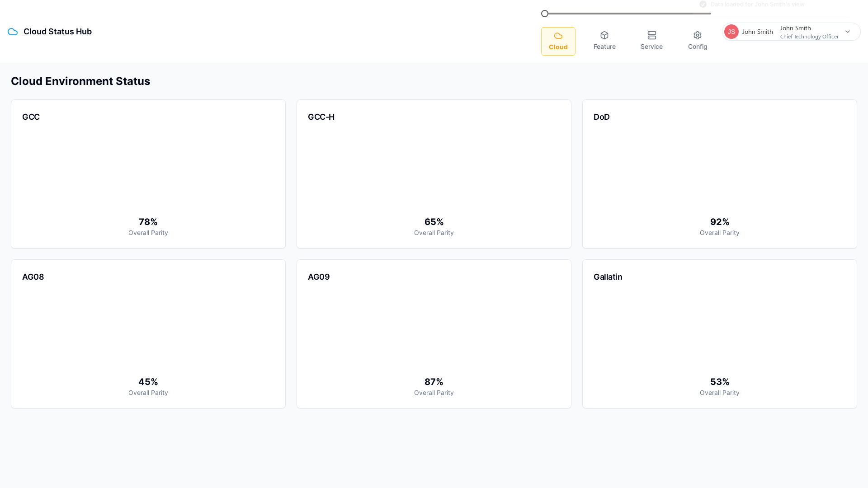This screenshot has width=868, height=488.
Task: Open the Service tab
Action: 651,41
